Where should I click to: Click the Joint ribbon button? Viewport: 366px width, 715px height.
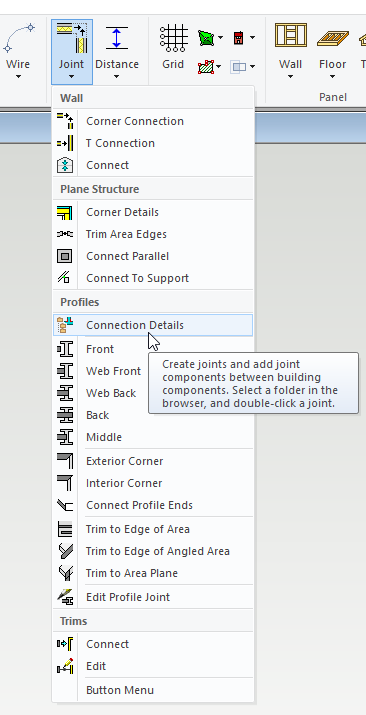(72, 52)
